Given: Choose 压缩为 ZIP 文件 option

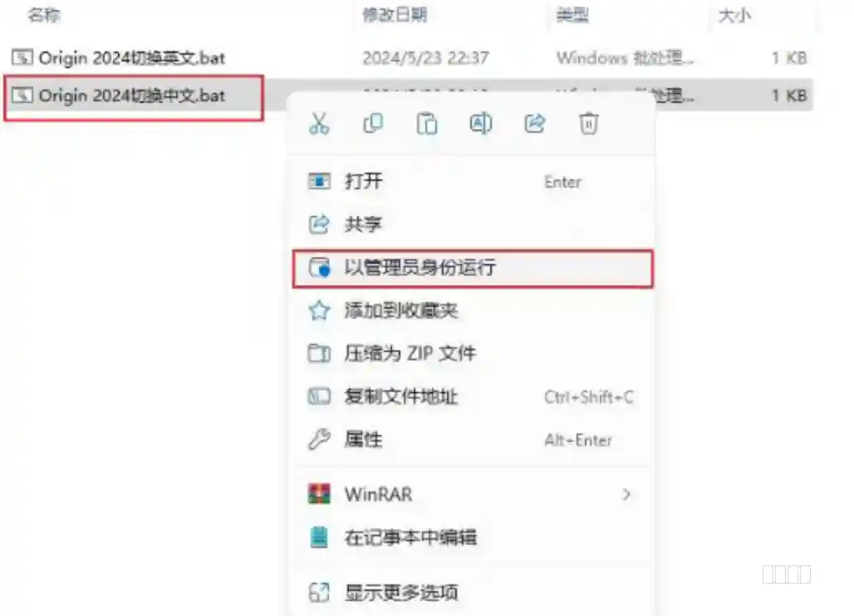Looking at the screenshot, I should 472,354.
